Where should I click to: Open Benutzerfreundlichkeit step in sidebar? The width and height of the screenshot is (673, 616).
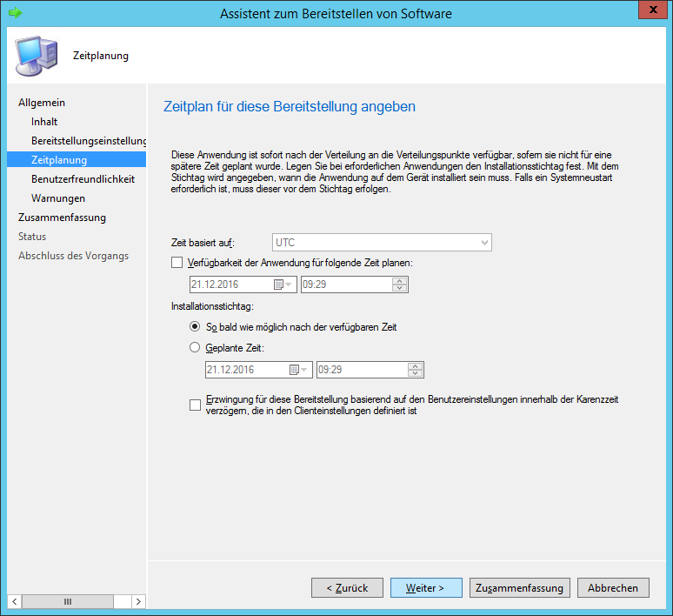[x=83, y=179]
